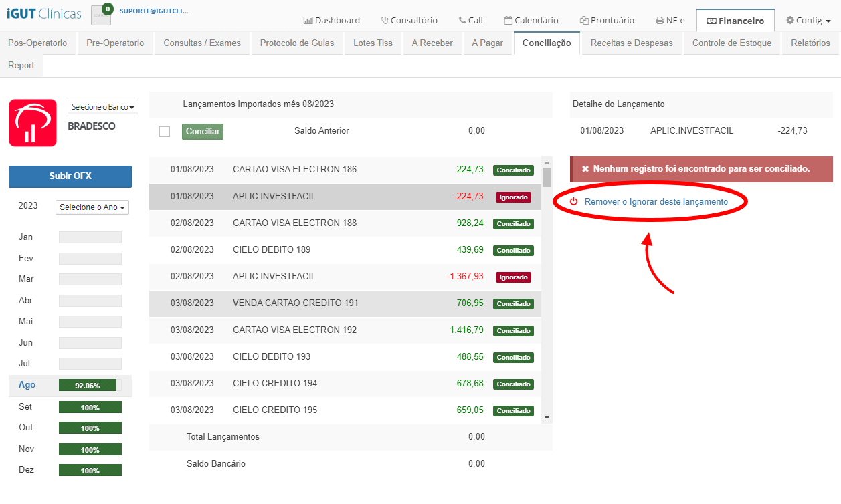The height and width of the screenshot is (504, 841).
Task: Expand the Config dropdown menu
Action: click(808, 20)
